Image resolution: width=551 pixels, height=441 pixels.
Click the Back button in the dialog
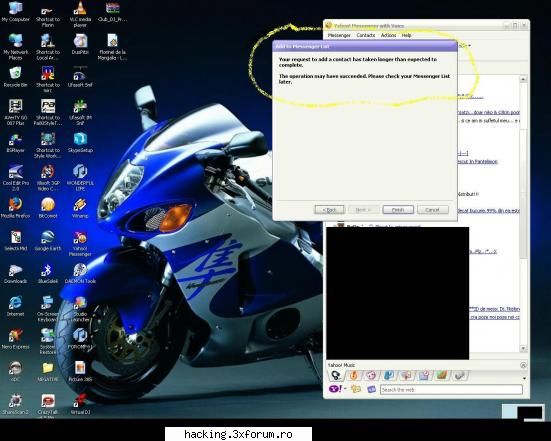tap(329, 210)
